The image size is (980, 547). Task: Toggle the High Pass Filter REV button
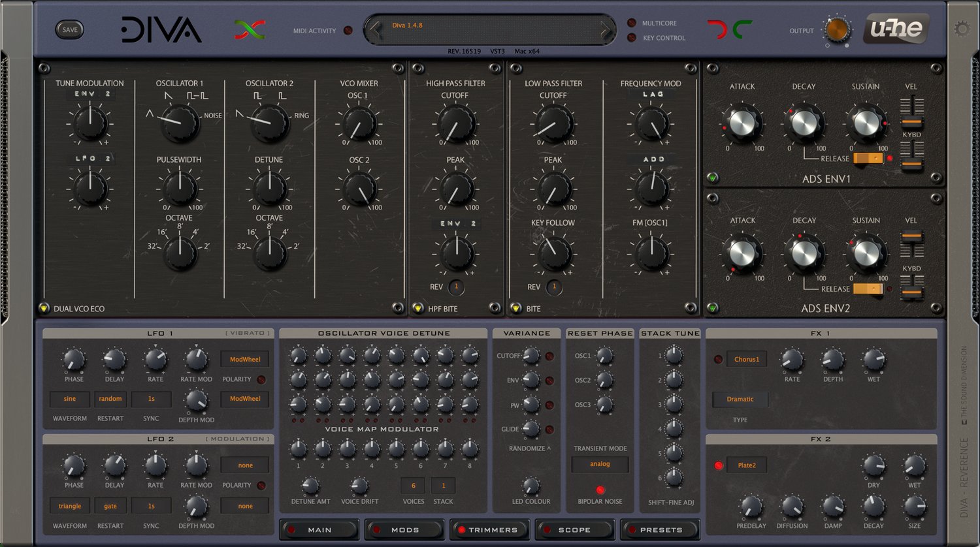[457, 287]
